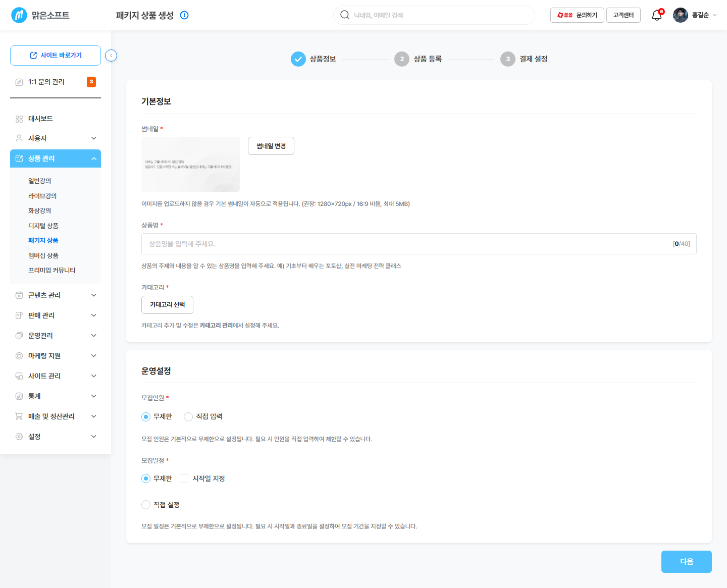This screenshot has height=588, width=727.
Task: Click the 문의하기 button
Action: tap(577, 15)
